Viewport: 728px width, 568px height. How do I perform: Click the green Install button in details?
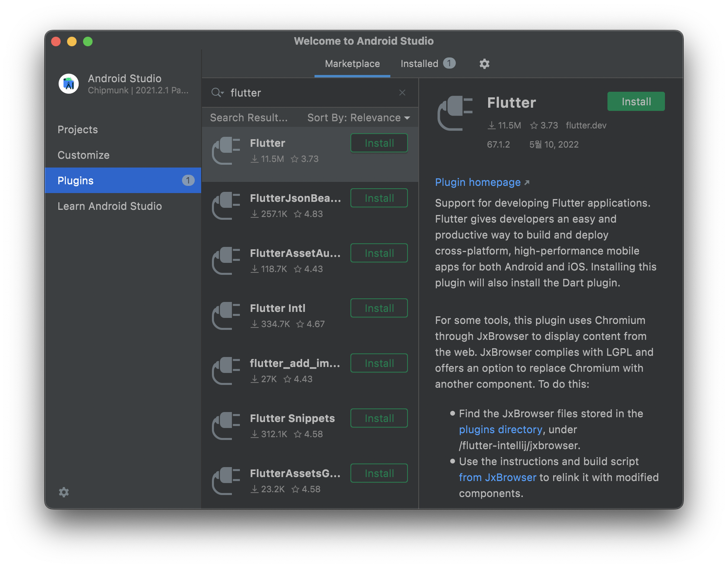click(x=636, y=102)
